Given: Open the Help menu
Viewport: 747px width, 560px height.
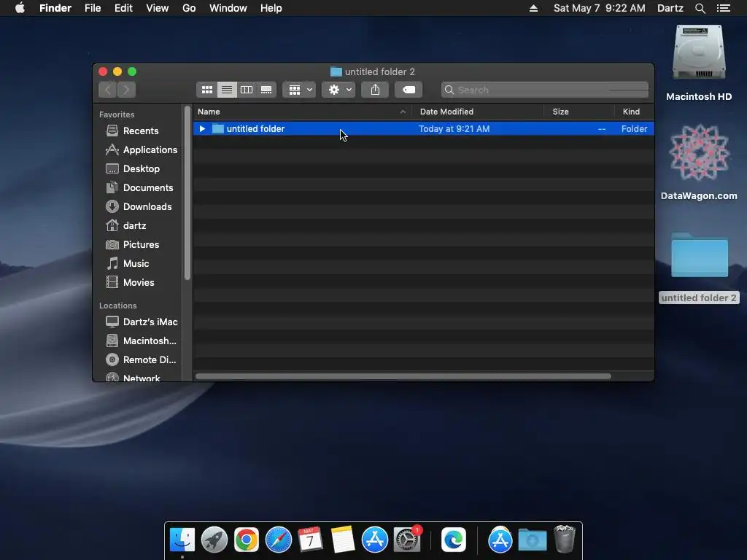Looking at the screenshot, I should point(271,8).
